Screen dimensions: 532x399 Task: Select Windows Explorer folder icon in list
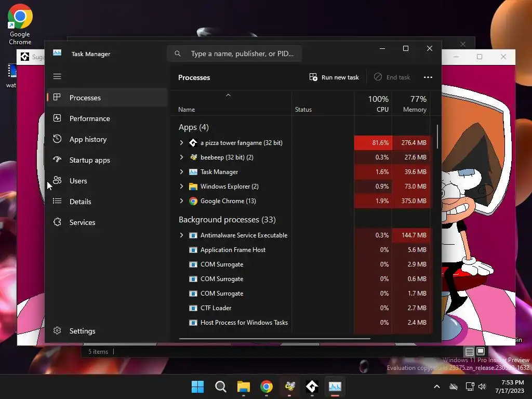point(193,187)
